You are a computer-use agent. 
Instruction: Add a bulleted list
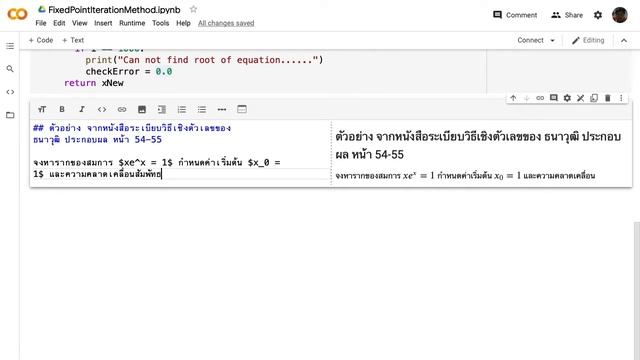[x=202, y=109]
